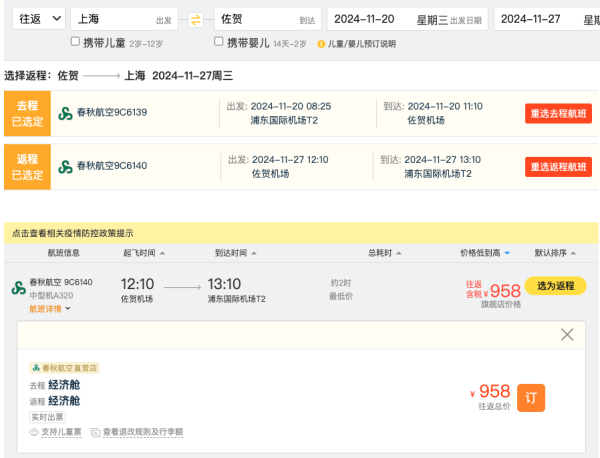Screen dimensions: 600x458
Task: Click 重选去程航班 button
Action: coord(558,113)
